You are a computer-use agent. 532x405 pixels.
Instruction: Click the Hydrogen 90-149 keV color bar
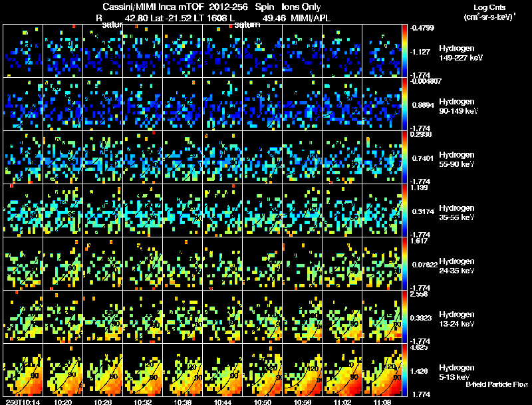click(404, 104)
